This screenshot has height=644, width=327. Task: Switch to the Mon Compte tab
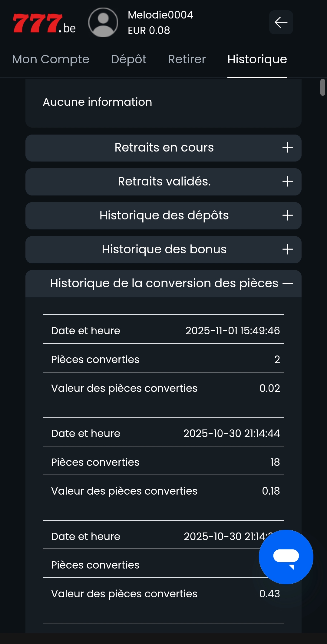click(51, 59)
